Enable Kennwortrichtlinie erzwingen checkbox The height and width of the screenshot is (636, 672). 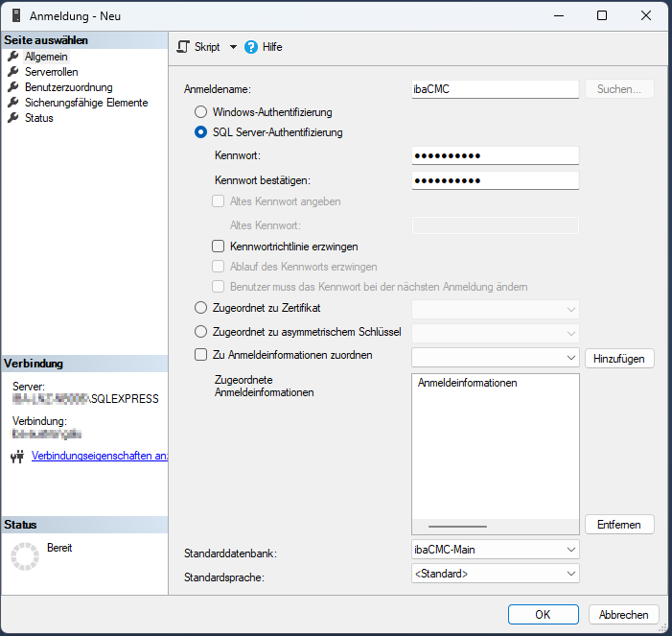219,247
